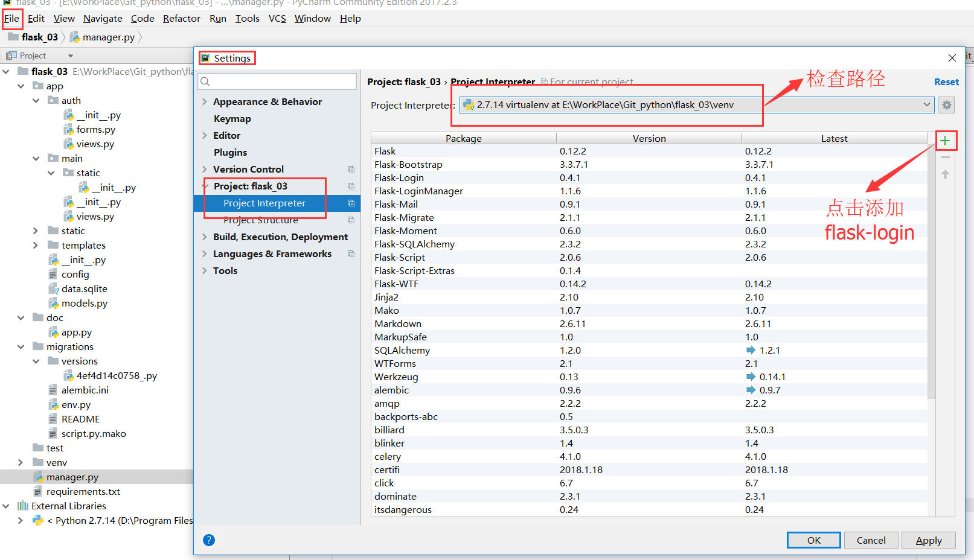
Task: Click the alembic.ini file icon
Action: [x=53, y=390]
